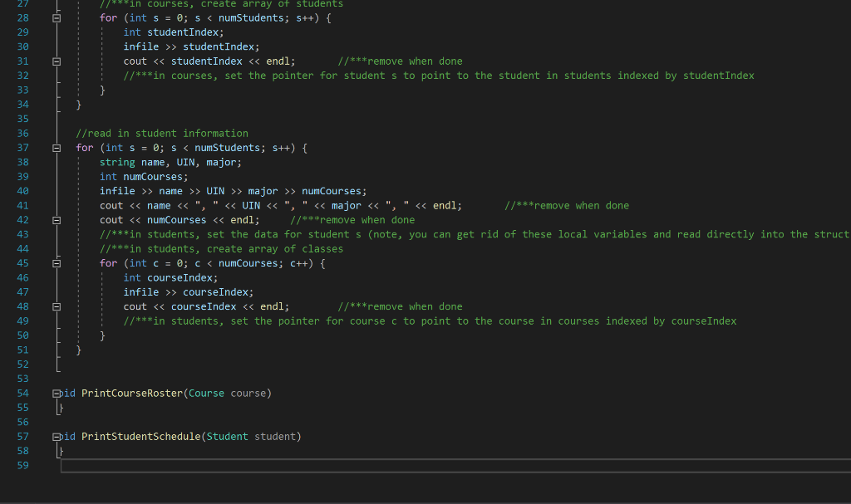This screenshot has height=504, width=851.
Task: Collapse the PrintStudentSchedule function on line 57
Action: coord(57,437)
